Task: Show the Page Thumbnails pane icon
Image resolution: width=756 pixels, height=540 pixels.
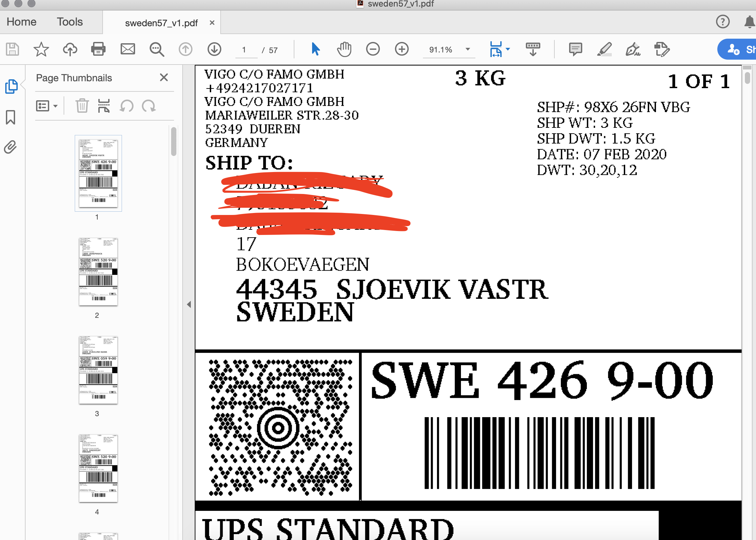Action: tap(11, 87)
